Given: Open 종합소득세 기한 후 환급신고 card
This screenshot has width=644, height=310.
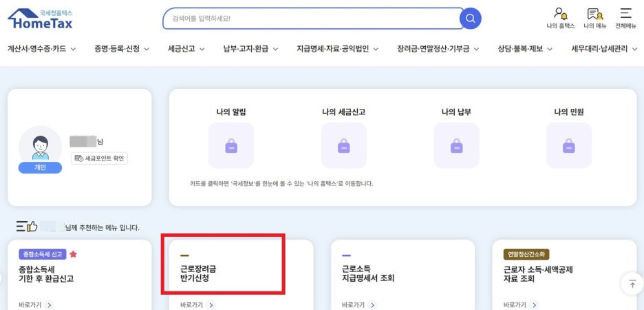Looking at the screenshot, I should 80,274.
